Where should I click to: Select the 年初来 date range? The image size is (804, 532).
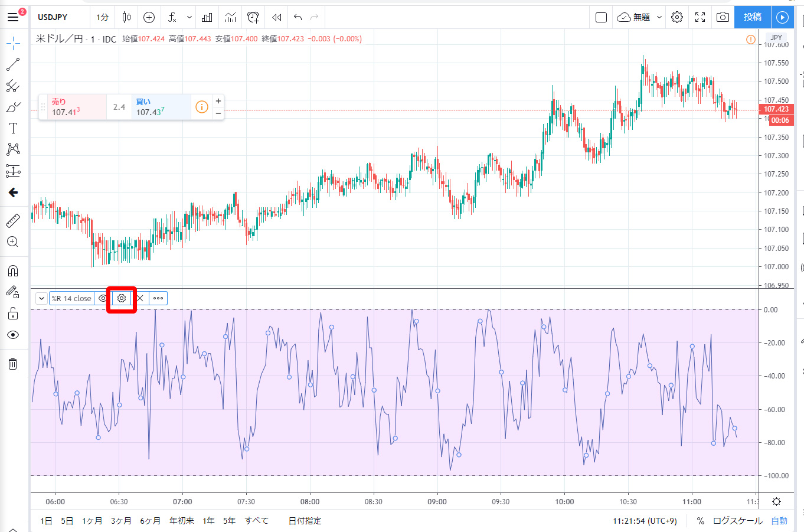click(x=182, y=521)
